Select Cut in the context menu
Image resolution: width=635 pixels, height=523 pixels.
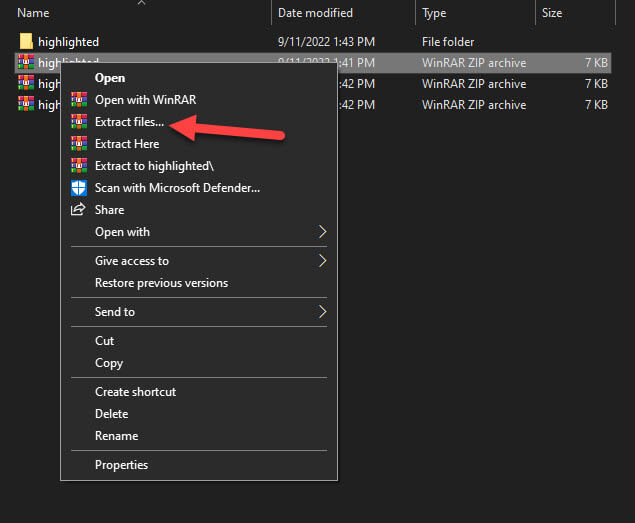click(105, 341)
